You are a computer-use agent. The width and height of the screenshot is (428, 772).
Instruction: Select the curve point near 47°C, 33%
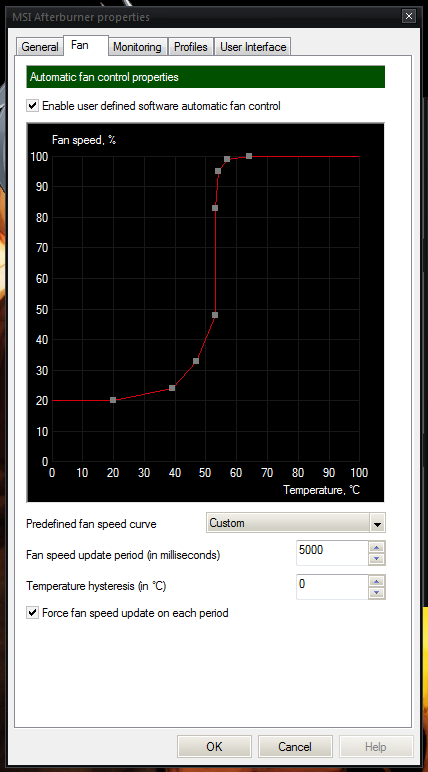(196, 361)
